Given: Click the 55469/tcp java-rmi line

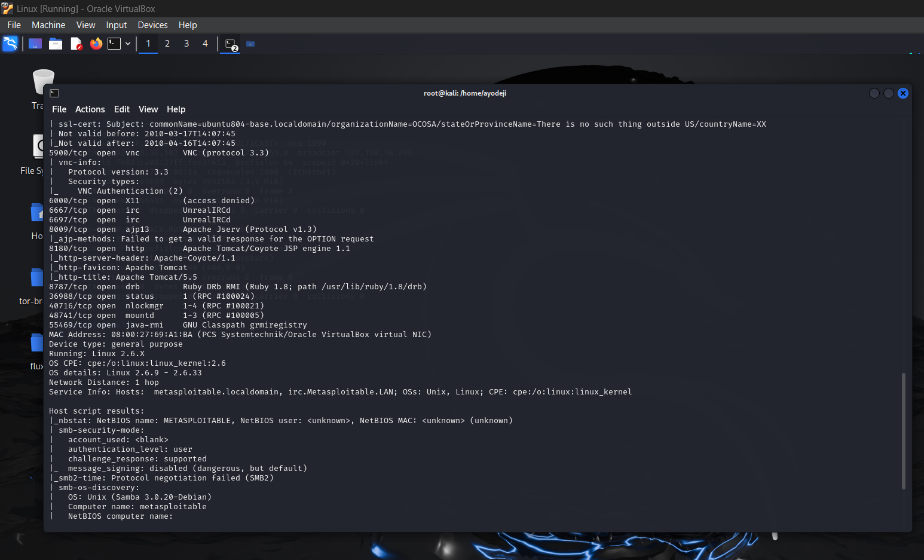Looking at the screenshot, I should pyautogui.click(x=178, y=325).
